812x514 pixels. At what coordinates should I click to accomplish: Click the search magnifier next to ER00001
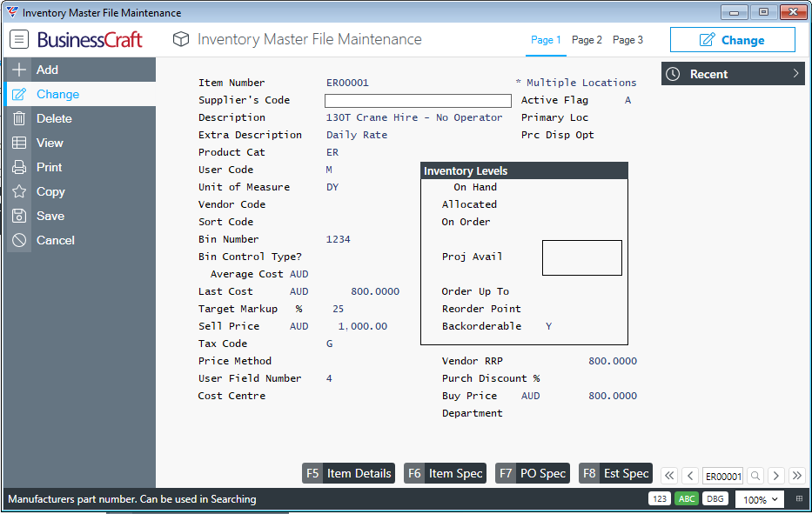pyautogui.click(x=755, y=476)
